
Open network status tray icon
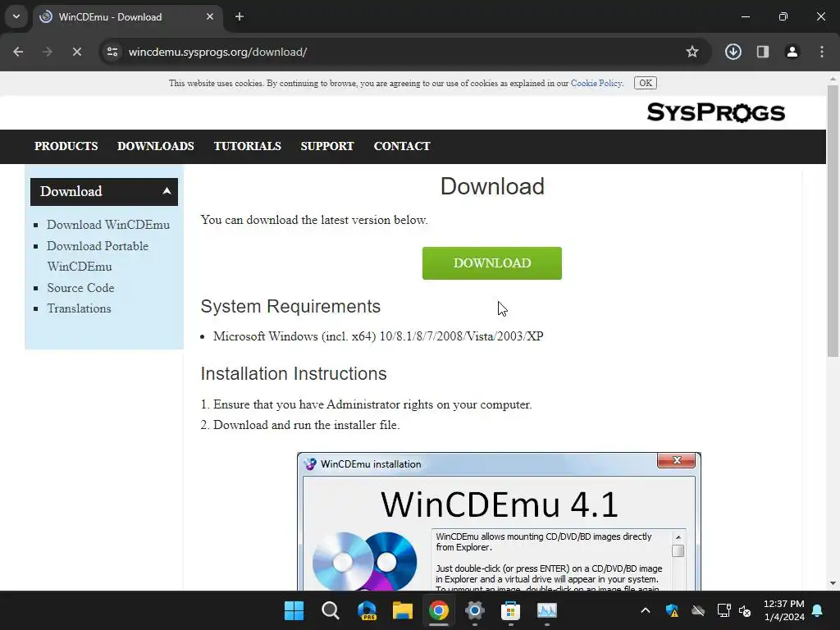(x=724, y=610)
